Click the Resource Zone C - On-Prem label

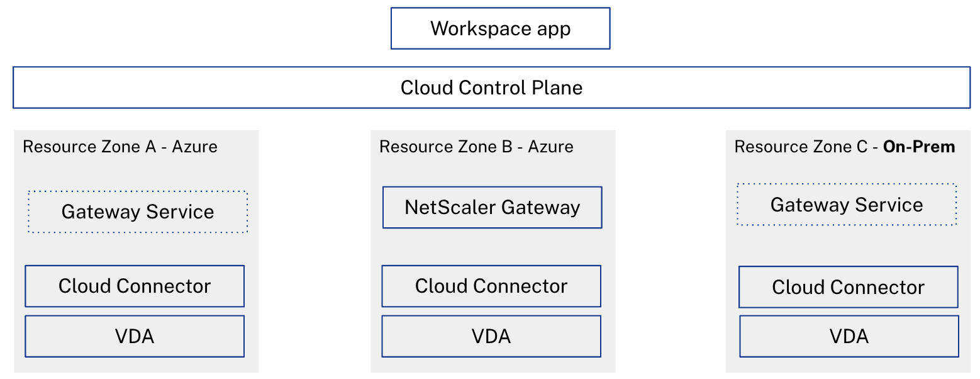point(844,147)
